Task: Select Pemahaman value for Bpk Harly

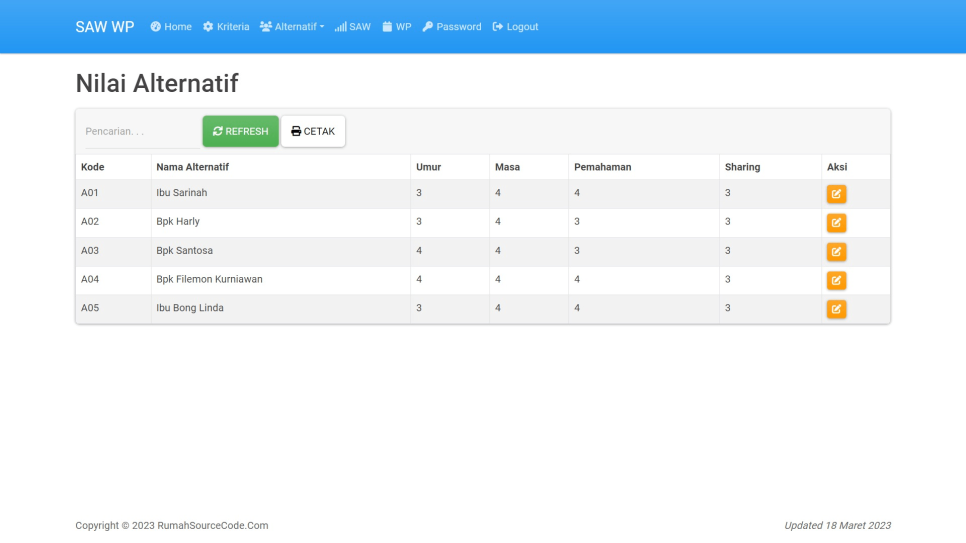Action: coord(577,221)
